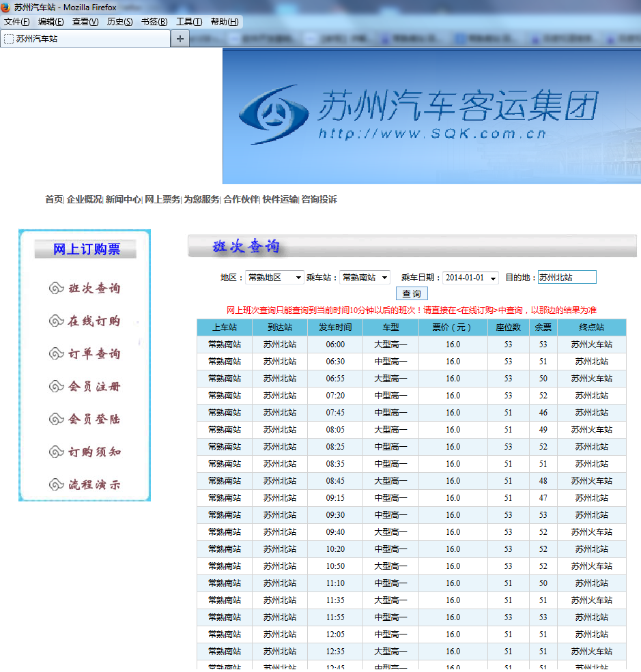Expand the 乘车日期 dropdown showing 2014-01-01
The image size is (641, 672).
tap(471, 277)
